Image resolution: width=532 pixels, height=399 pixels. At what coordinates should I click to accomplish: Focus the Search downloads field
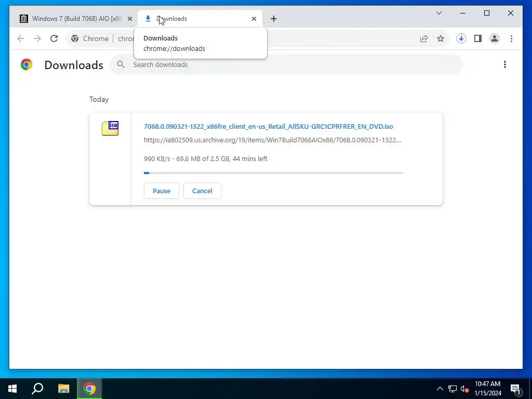286,64
